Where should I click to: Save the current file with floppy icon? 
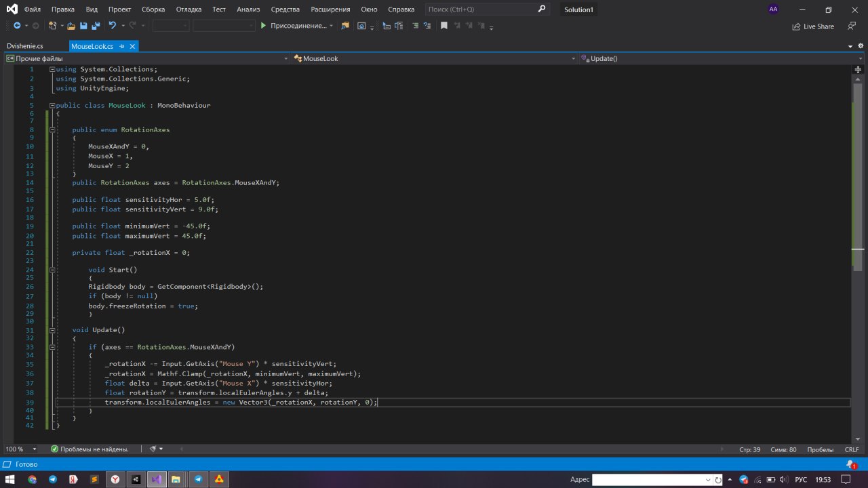[x=83, y=26]
